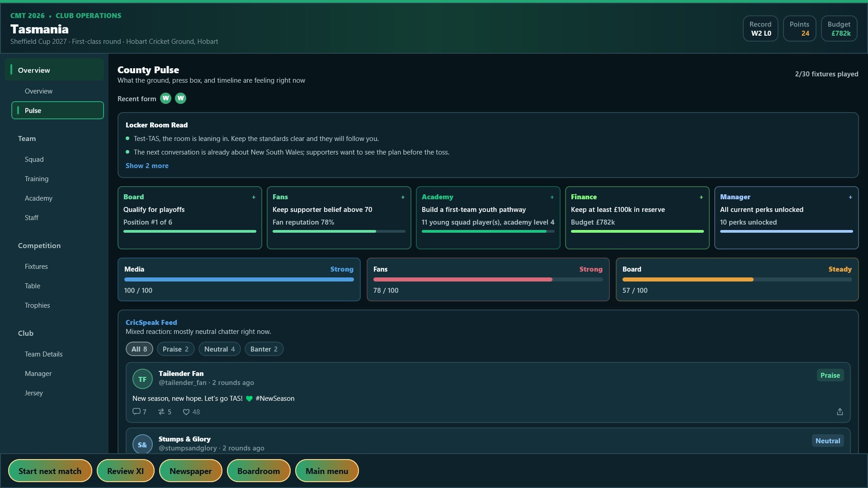Expand the Manager objective card plus icon

tap(850, 197)
